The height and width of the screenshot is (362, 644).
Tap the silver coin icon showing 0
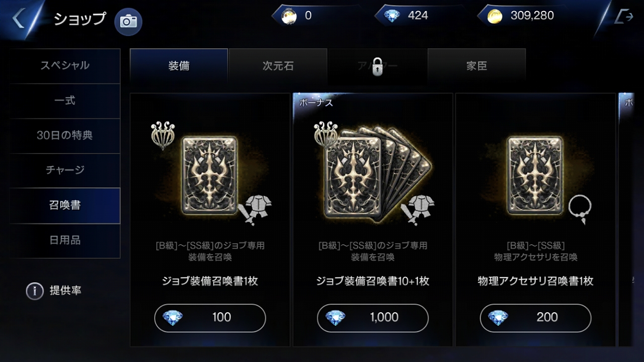(289, 16)
